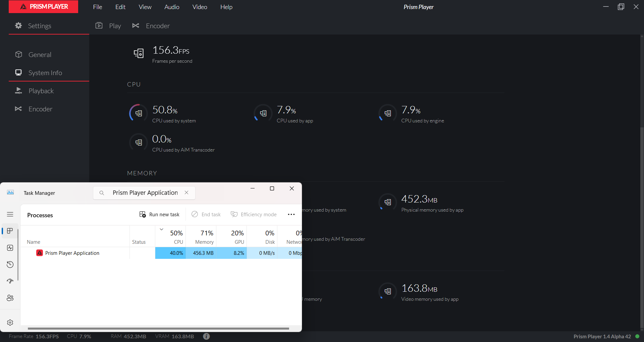Image resolution: width=644 pixels, height=342 pixels.
Task: Click Task Manager horizontal scrollbar
Action: [x=158, y=329]
